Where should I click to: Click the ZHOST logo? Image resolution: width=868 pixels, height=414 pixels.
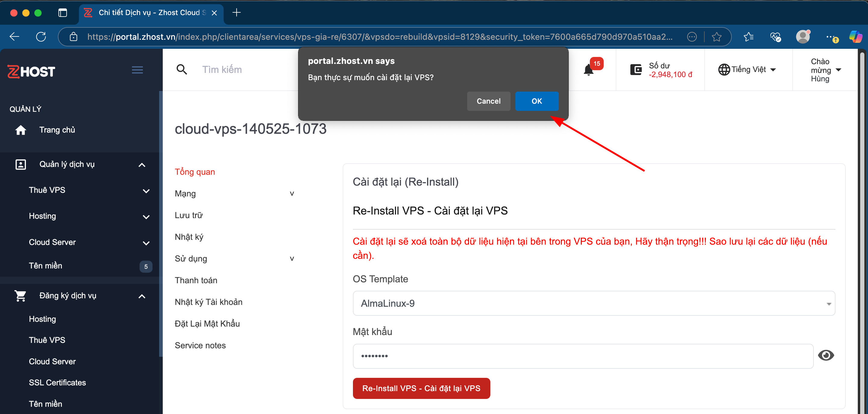[x=31, y=71]
